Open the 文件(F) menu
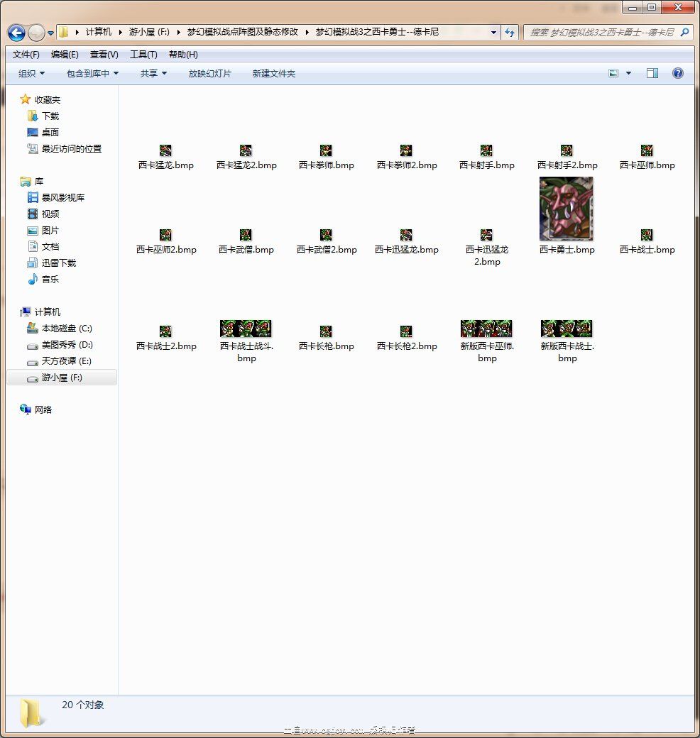The image size is (700, 738). [x=26, y=55]
